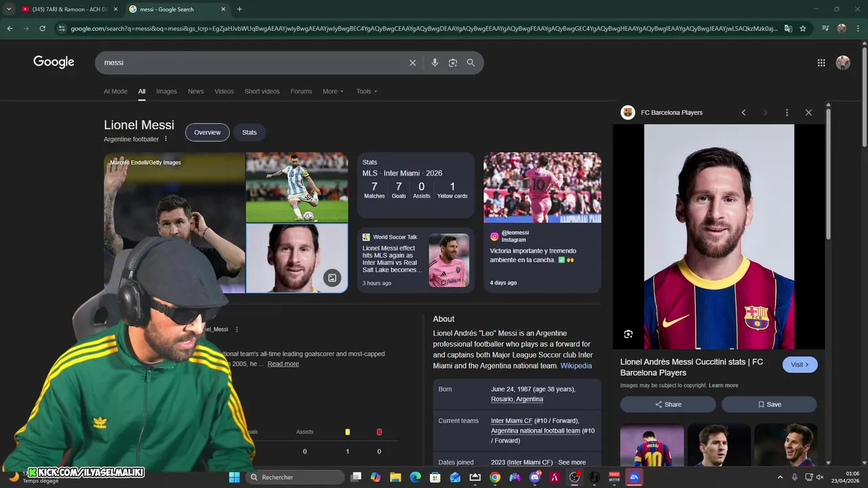This screenshot has width=868, height=488.
Task: Open File Explorer from the taskbar
Action: [395, 477]
